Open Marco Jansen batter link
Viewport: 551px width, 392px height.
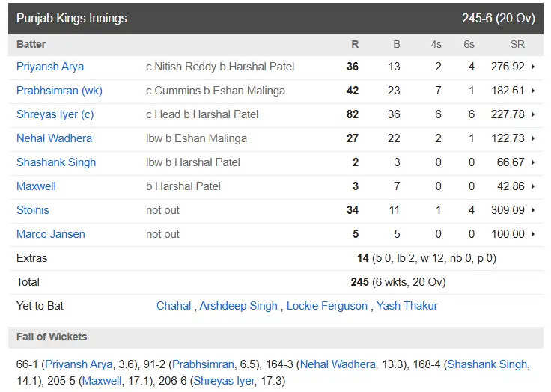pyautogui.click(x=51, y=234)
